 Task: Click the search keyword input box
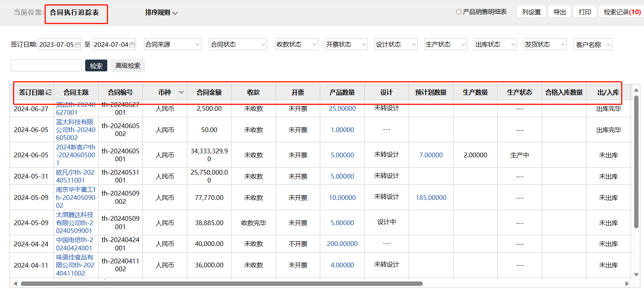pos(46,65)
